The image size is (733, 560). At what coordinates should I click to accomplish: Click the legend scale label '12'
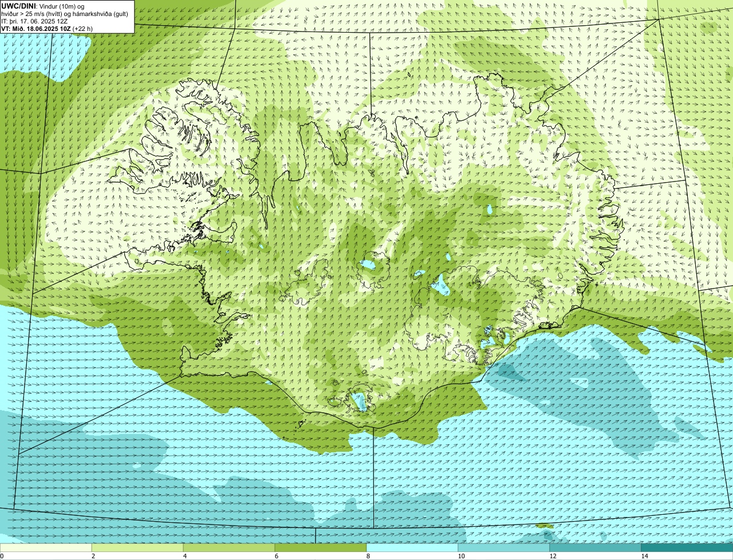553,556
